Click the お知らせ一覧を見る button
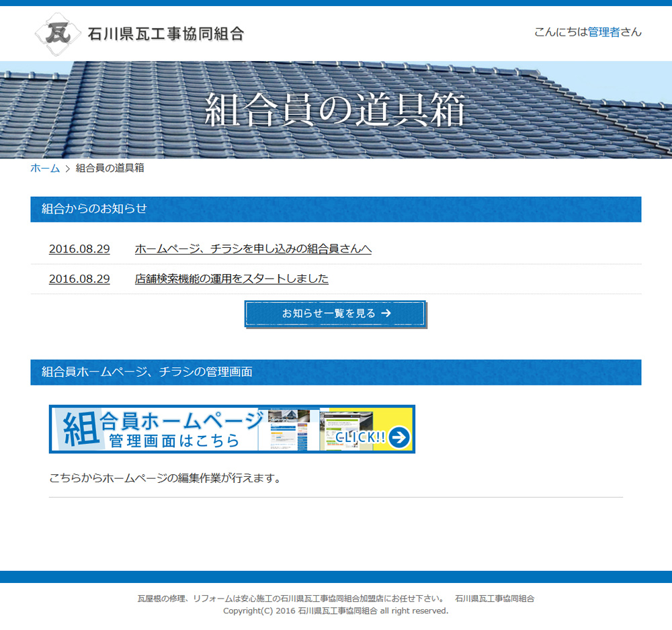The image size is (672, 630). pyautogui.click(x=335, y=313)
